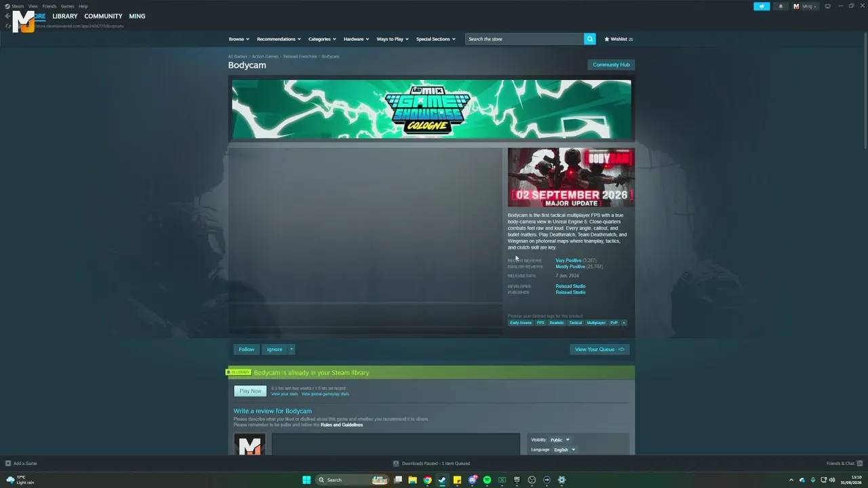Click the Mix Game Showcase Cologne banner

point(431,109)
